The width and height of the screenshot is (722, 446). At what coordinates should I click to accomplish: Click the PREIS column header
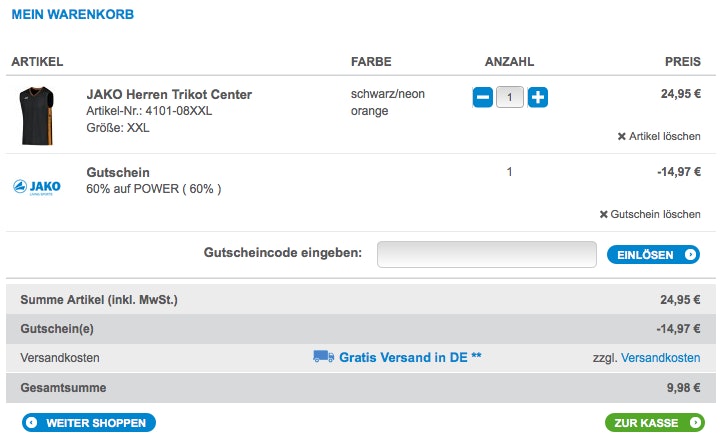(x=682, y=62)
